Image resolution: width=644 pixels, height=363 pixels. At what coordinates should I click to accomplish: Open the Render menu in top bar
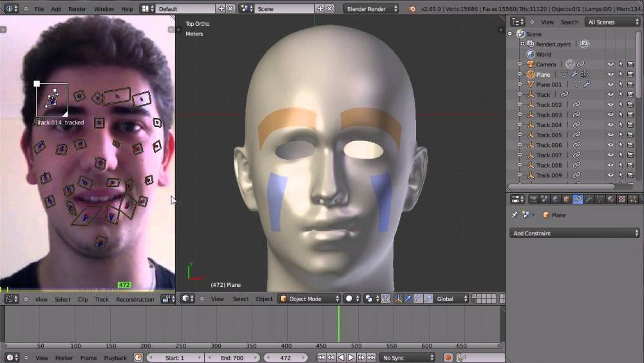[77, 9]
